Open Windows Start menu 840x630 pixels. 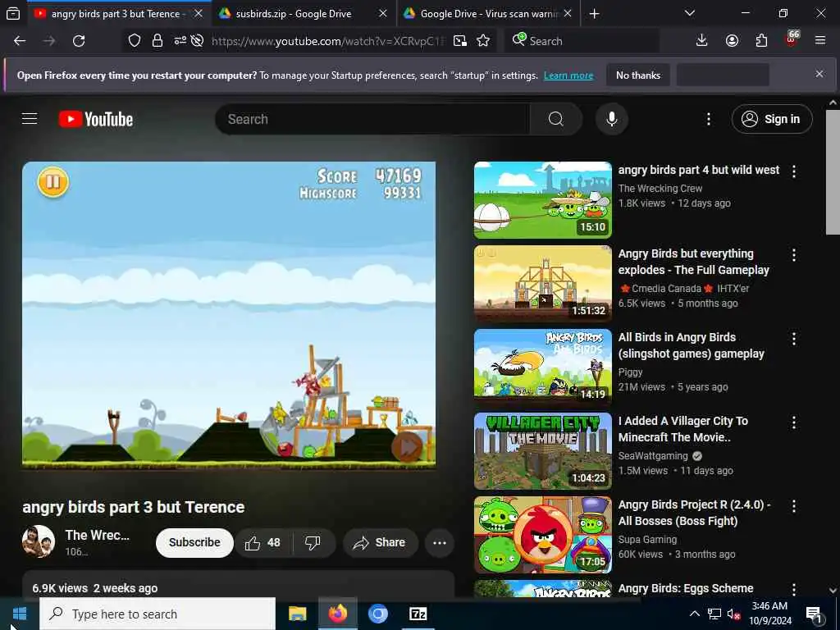point(20,614)
